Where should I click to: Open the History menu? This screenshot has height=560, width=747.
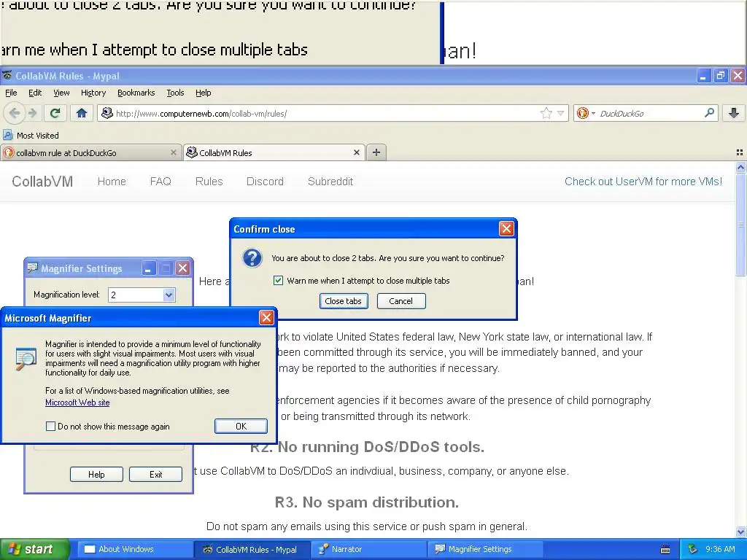click(x=93, y=93)
